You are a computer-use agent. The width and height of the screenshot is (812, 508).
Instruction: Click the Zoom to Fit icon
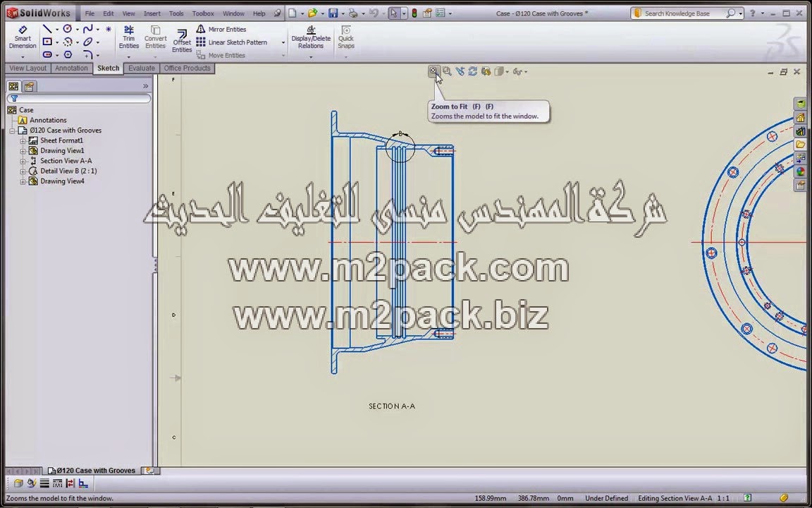click(x=433, y=71)
